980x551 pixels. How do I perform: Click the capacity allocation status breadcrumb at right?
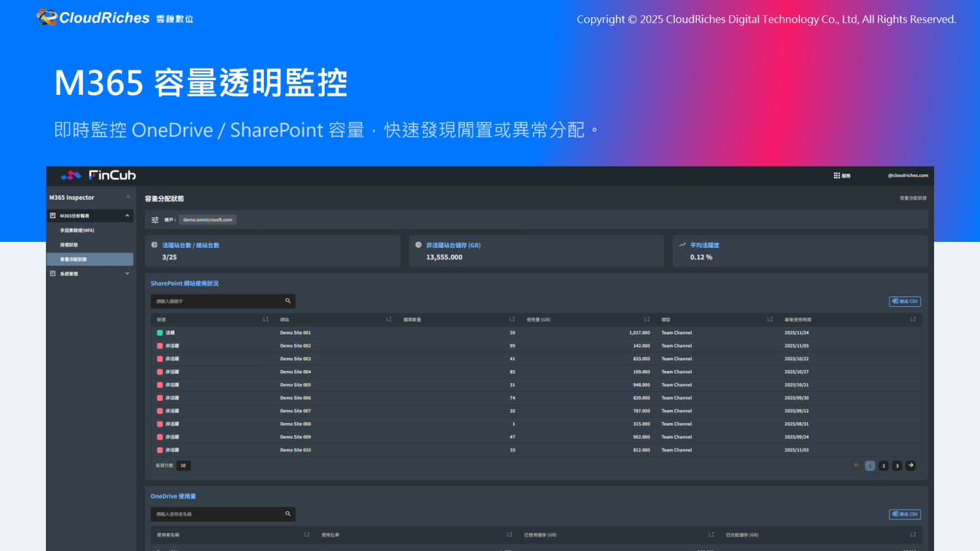click(x=913, y=198)
